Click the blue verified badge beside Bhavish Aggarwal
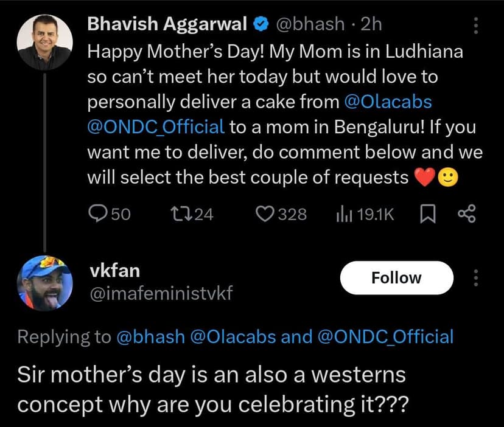The width and height of the screenshot is (504, 427). 261,24
